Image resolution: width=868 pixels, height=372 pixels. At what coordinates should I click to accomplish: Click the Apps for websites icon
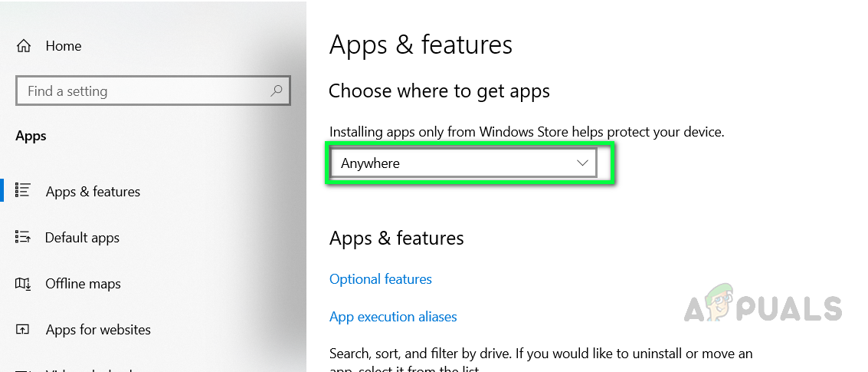point(23,330)
